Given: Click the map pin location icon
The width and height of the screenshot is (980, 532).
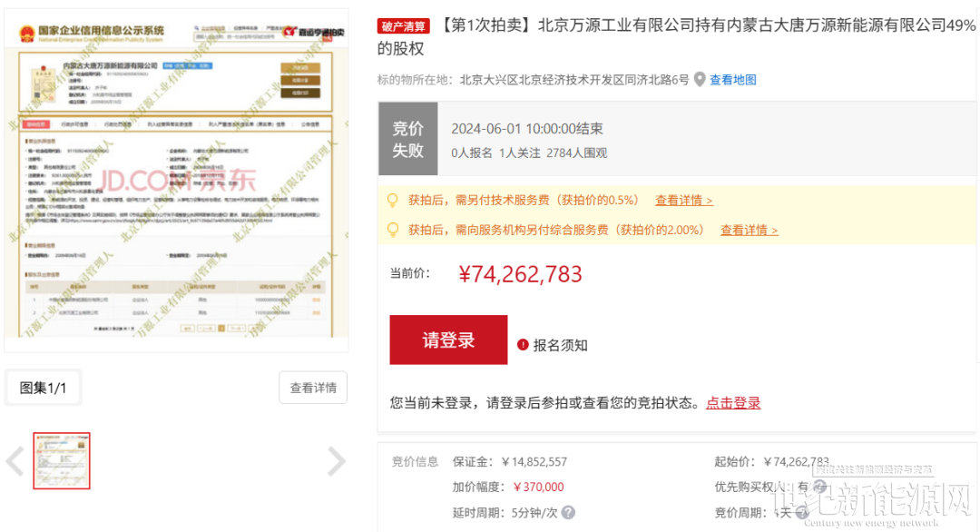Looking at the screenshot, I should 700,80.
